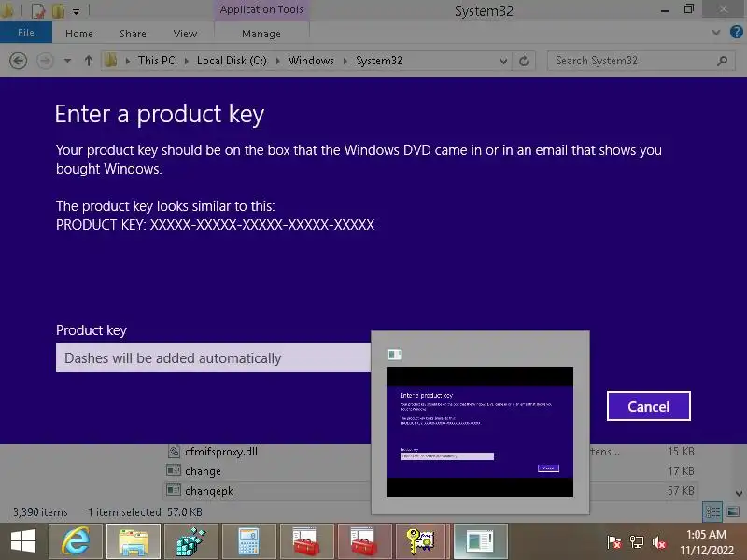This screenshot has width=747, height=560.
Task: Click the 15 KB size cell
Action: point(681,452)
